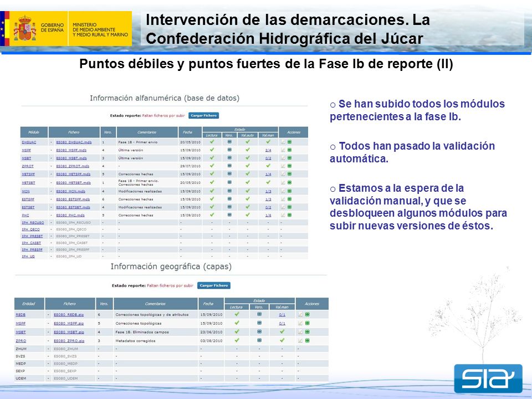The width and height of the screenshot is (532, 399).
Task: Click Cargar Fichero in the geográfica section
Action: coord(214,286)
